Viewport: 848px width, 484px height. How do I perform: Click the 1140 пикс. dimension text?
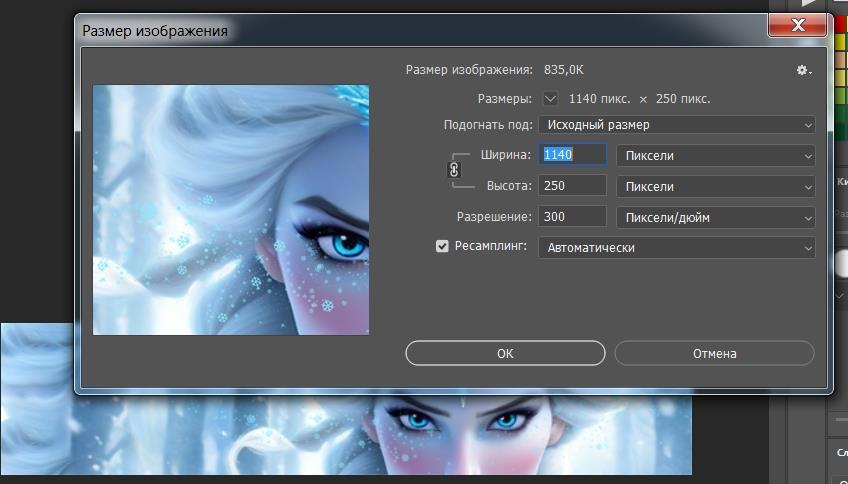599,99
